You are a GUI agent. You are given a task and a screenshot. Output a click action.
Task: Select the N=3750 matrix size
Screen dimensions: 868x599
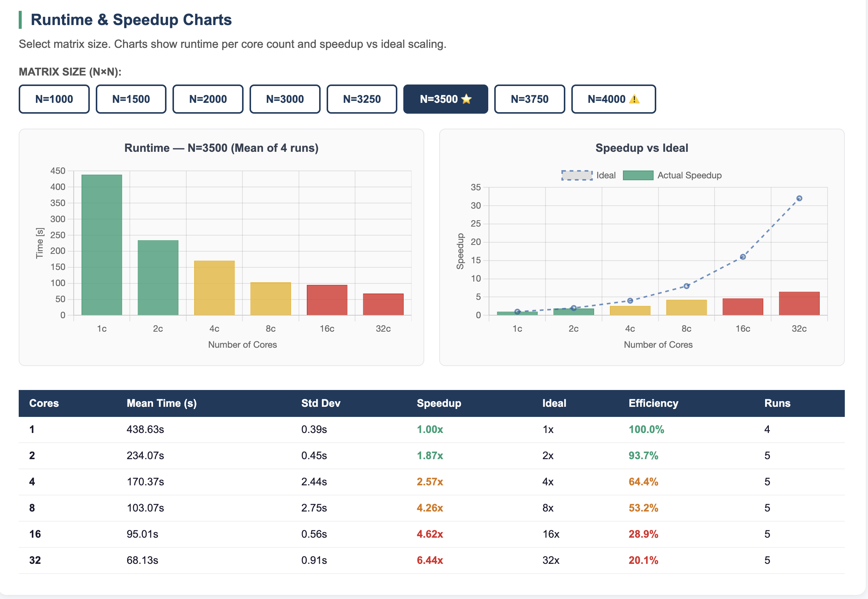[530, 99]
